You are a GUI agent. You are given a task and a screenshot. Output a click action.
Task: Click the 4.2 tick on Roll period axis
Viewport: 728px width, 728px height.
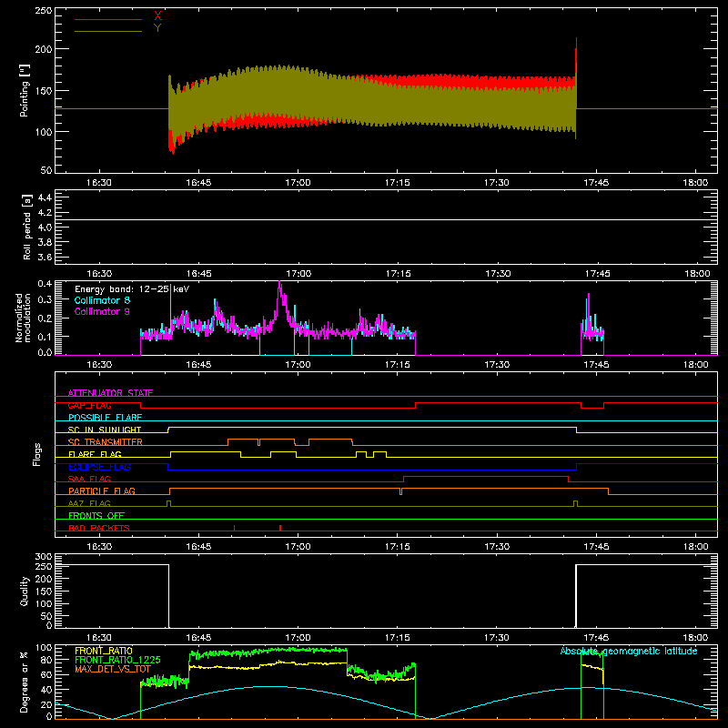(44, 213)
